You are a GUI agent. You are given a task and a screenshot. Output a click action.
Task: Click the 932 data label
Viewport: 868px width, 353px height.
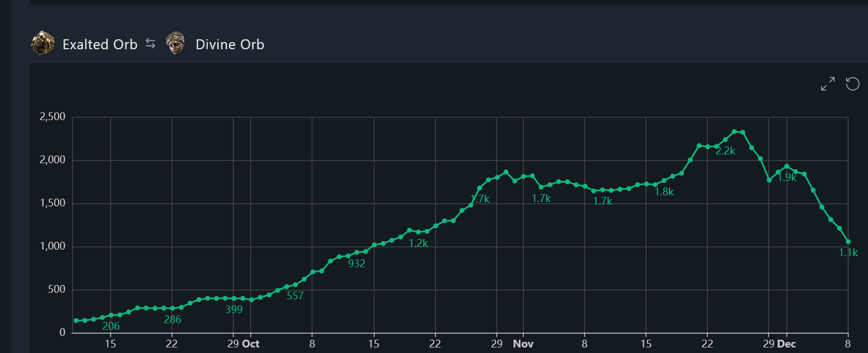pyautogui.click(x=356, y=263)
